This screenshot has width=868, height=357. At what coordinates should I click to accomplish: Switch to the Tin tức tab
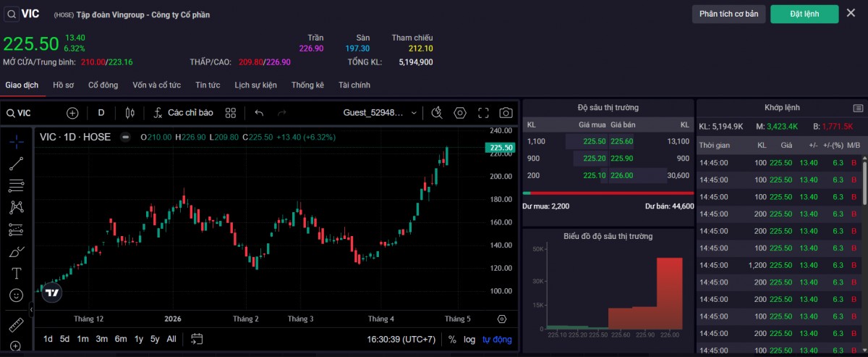point(208,85)
